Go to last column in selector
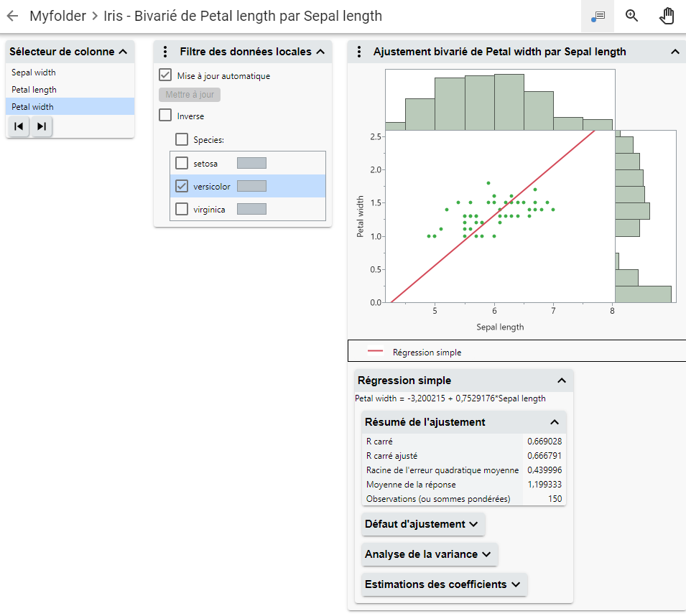 point(42,126)
